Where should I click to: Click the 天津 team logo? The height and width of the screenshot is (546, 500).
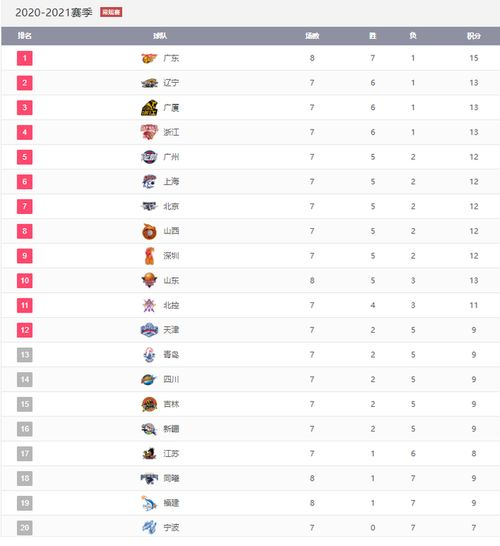pyautogui.click(x=149, y=330)
